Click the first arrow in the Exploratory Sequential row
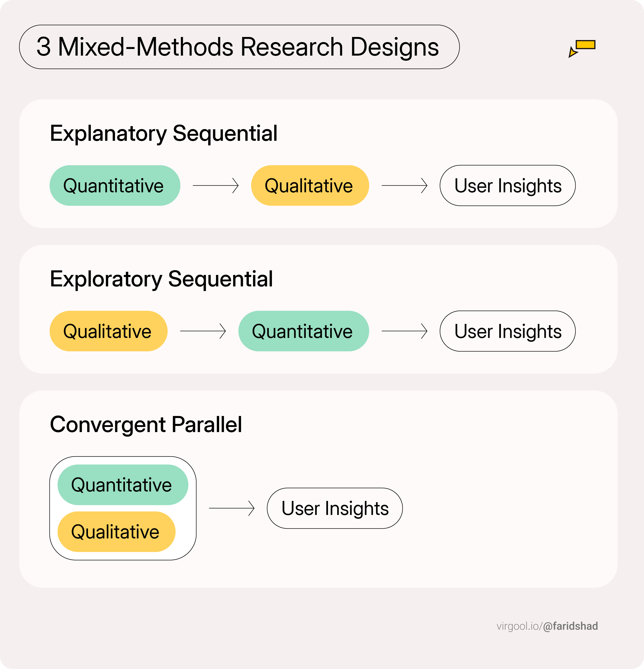 click(x=203, y=331)
